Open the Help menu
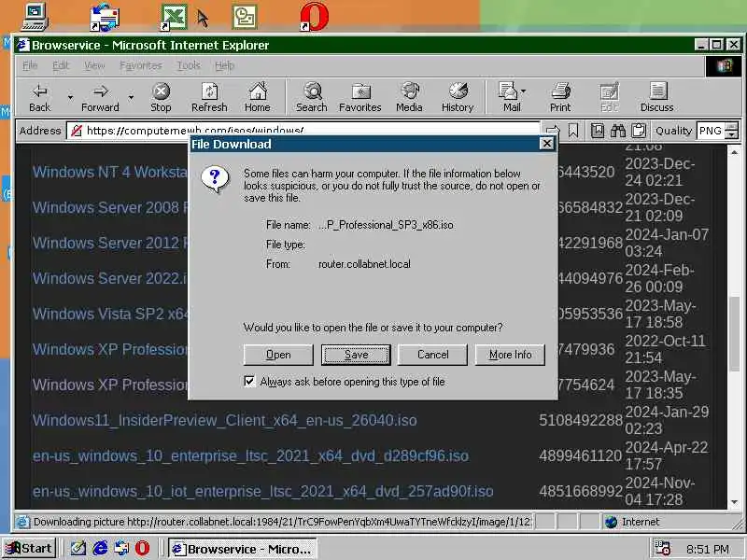This screenshot has width=747, height=560. (224, 65)
